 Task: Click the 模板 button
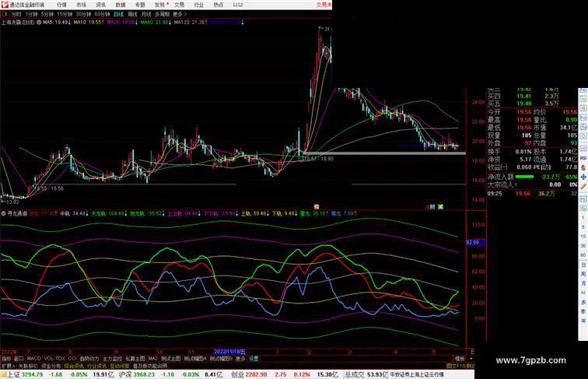click(460, 359)
